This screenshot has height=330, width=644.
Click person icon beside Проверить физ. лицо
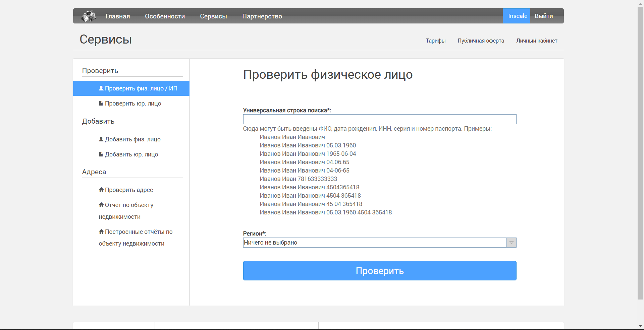tap(101, 88)
